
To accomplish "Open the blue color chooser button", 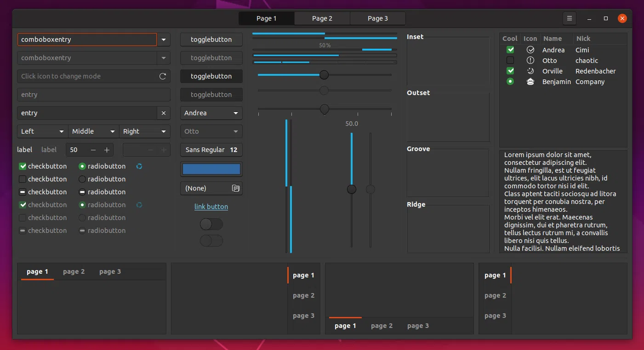I will coord(211,169).
